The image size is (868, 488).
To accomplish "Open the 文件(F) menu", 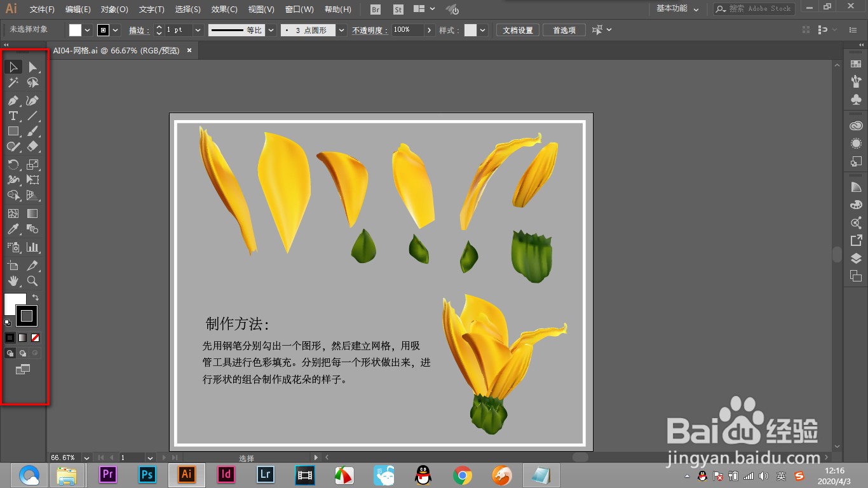I will pos(41,9).
